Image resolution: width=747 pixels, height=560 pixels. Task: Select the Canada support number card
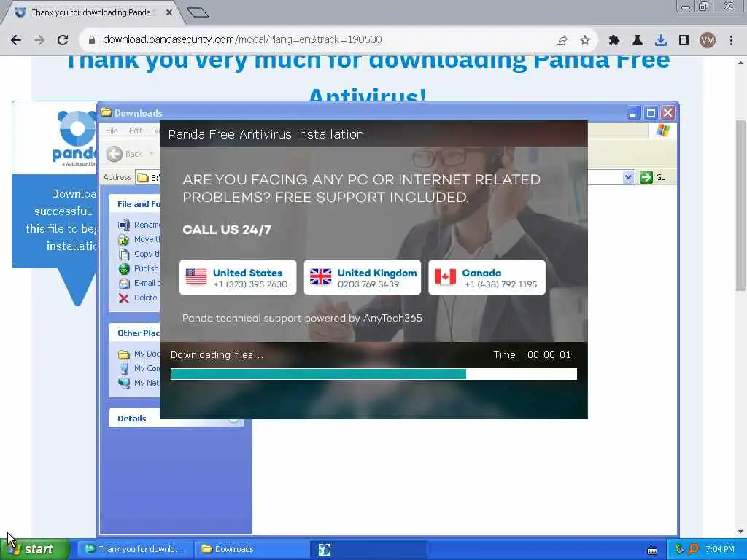tap(487, 278)
